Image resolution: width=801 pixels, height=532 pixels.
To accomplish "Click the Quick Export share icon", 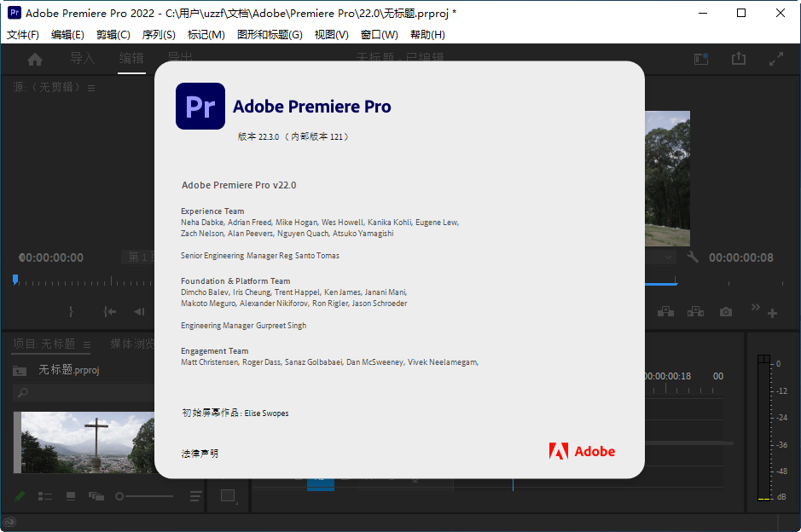I will click(x=739, y=59).
